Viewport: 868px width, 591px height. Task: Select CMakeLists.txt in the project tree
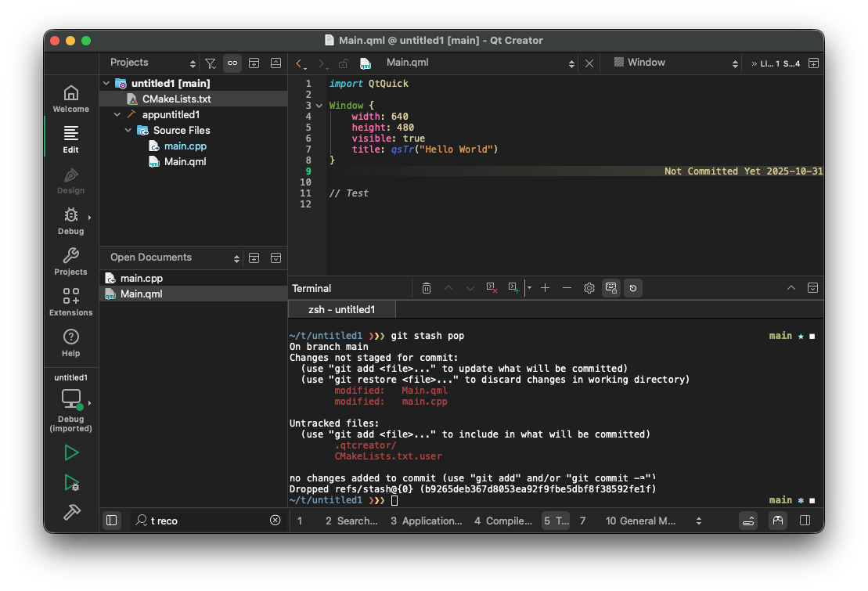pyautogui.click(x=176, y=99)
